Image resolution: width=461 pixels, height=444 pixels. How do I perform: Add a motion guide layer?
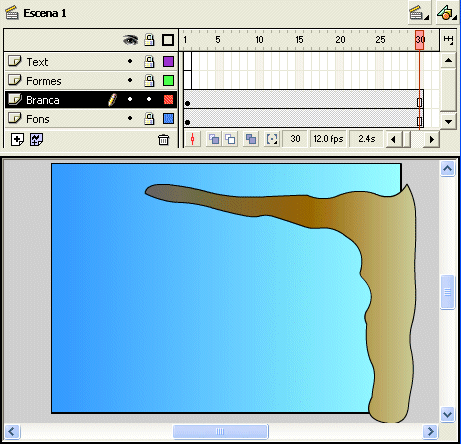pyautogui.click(x=36, y=140)
